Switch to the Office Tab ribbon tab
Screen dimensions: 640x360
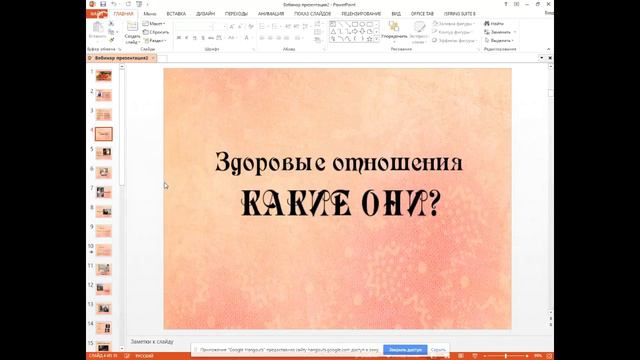[422, 14]
